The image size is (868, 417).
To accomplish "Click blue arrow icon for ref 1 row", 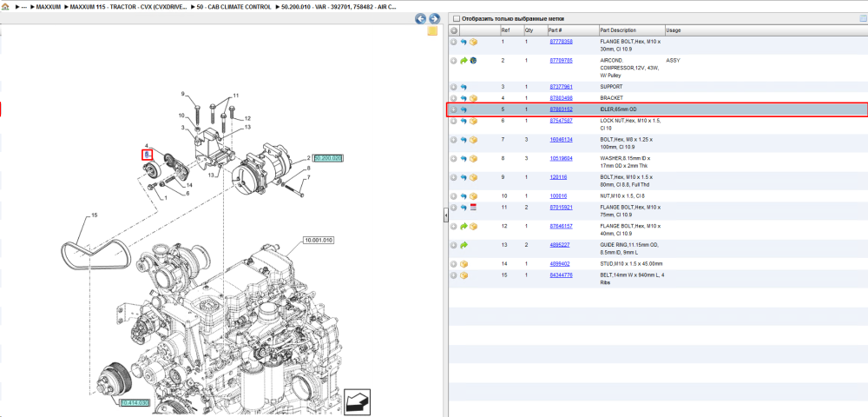I will (464, 42).
